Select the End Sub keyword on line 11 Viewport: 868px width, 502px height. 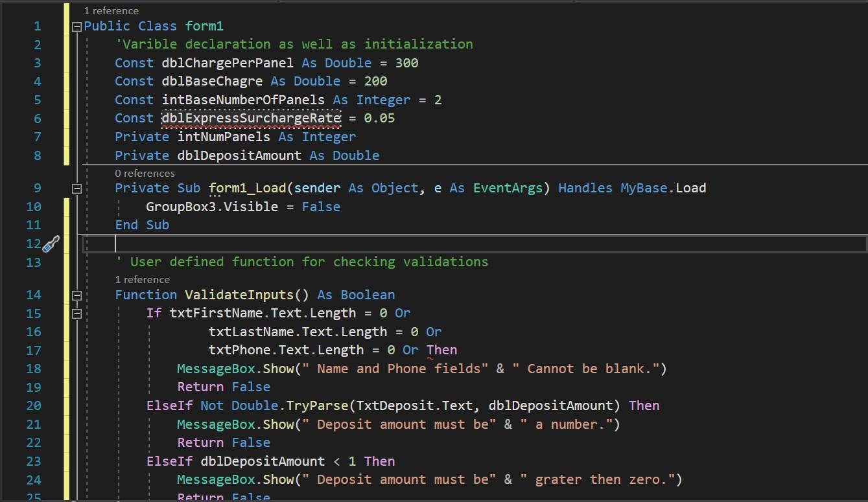(142, 225)
